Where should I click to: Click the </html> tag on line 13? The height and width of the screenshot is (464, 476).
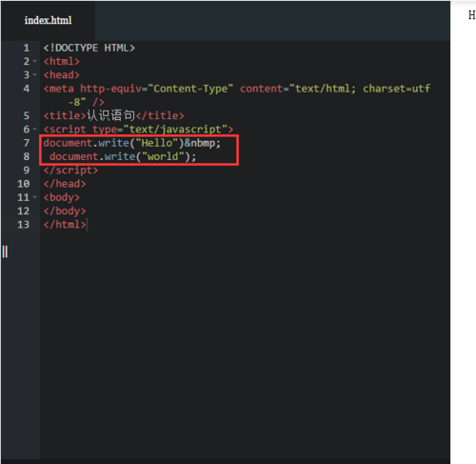pos(65,225)
